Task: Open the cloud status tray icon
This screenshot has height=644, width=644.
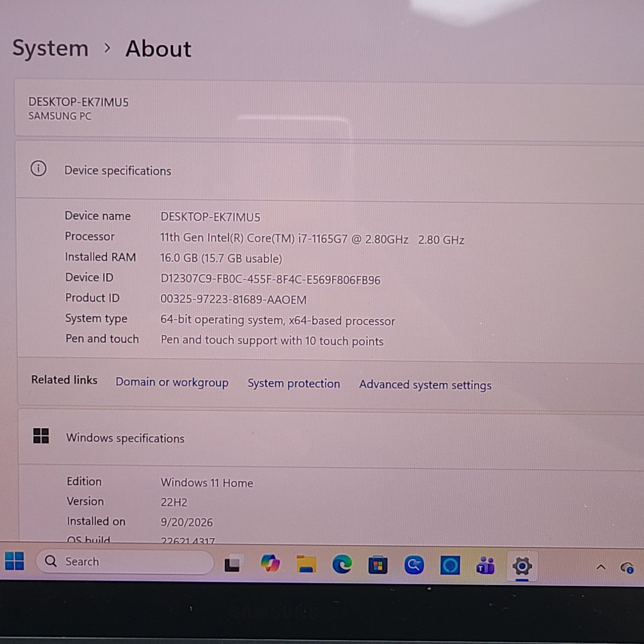Action: (627, 567)
